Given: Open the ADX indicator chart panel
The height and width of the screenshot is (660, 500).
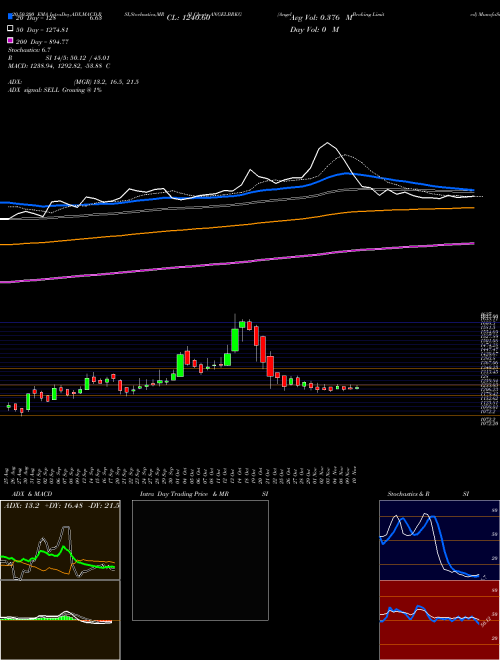Looking at the screenshot, I should point(60,540).
